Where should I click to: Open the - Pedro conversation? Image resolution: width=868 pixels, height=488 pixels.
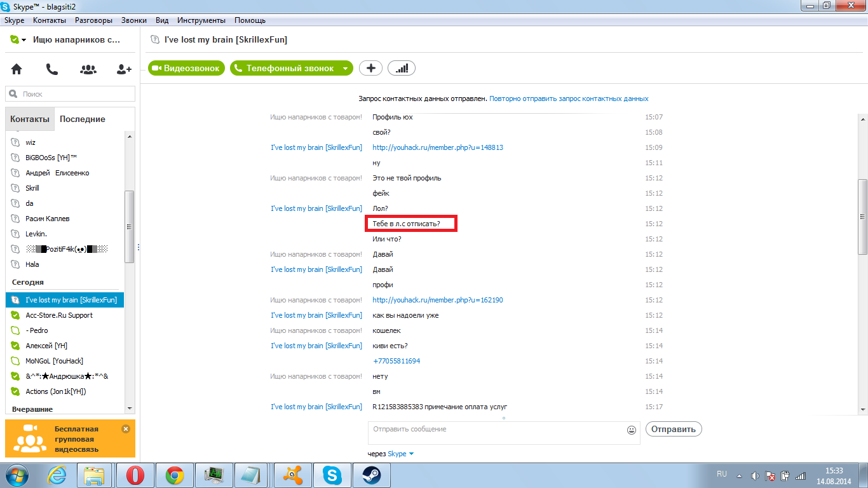65,330
